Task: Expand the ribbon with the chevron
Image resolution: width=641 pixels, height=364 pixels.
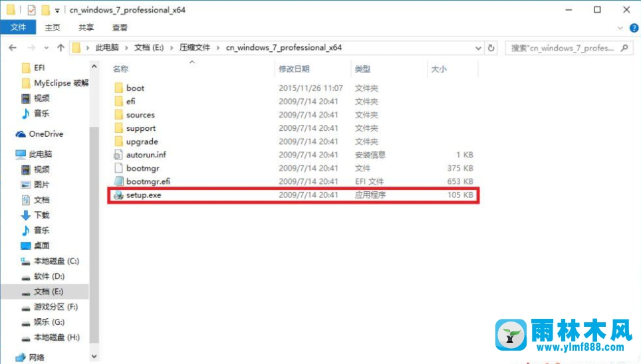Action: [620, 28]
